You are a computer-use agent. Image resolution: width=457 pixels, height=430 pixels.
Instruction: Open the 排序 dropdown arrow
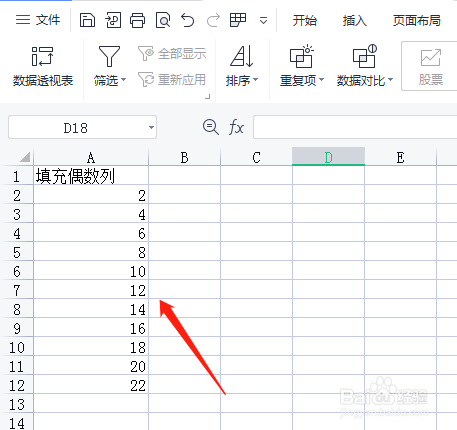coord(256,80)
